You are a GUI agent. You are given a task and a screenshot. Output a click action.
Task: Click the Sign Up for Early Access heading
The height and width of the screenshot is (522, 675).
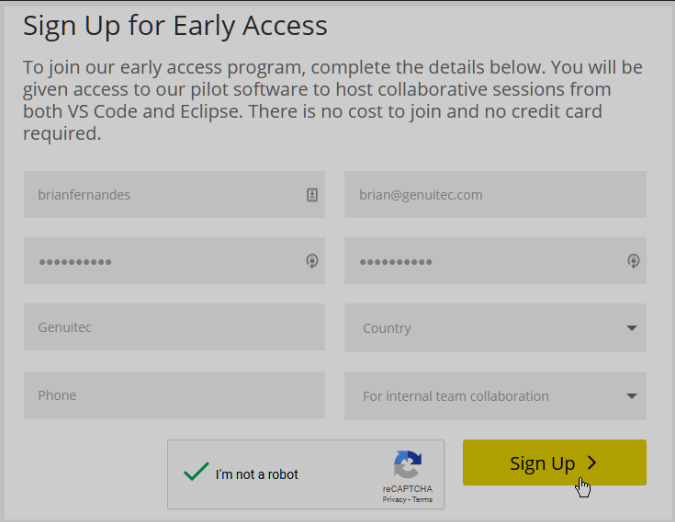tap(175, 26)
